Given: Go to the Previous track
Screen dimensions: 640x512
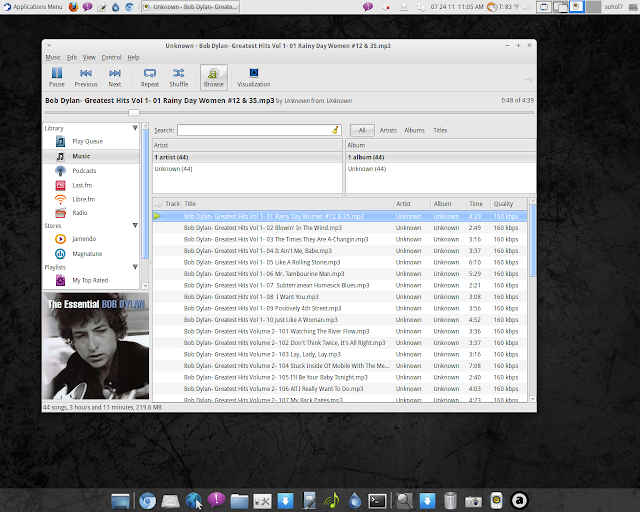Looking at the screenshot, I should [86, 77].
